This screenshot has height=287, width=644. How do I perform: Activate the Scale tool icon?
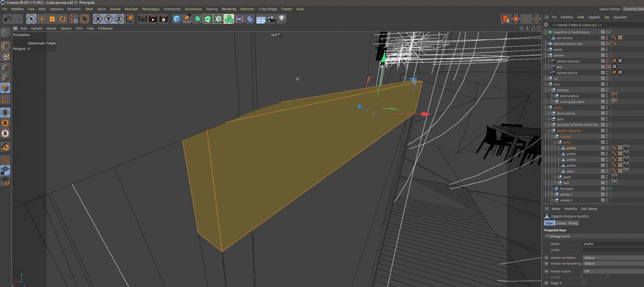52,19
